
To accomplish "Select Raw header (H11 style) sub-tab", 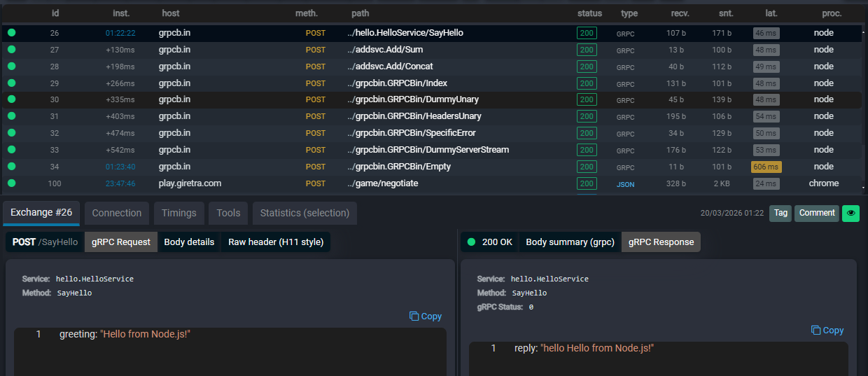I will 276,242.
